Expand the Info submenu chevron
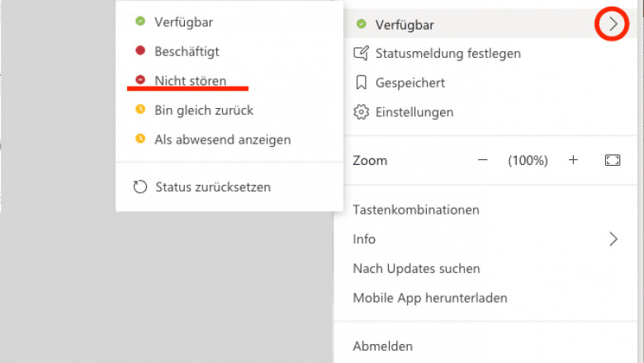Image resolution: width=644 pixels, height=363 pixels. pyautogui.click(x=613, y=239)
